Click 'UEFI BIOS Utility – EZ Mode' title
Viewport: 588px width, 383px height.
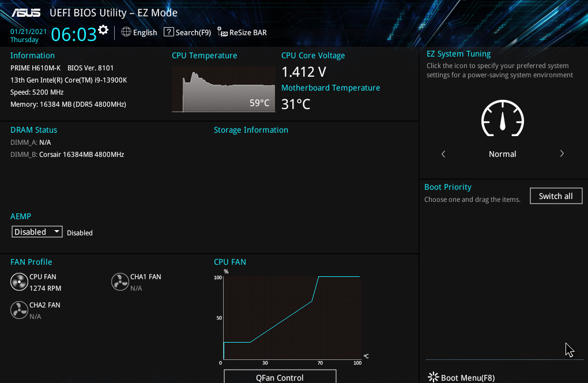point(114,13)
